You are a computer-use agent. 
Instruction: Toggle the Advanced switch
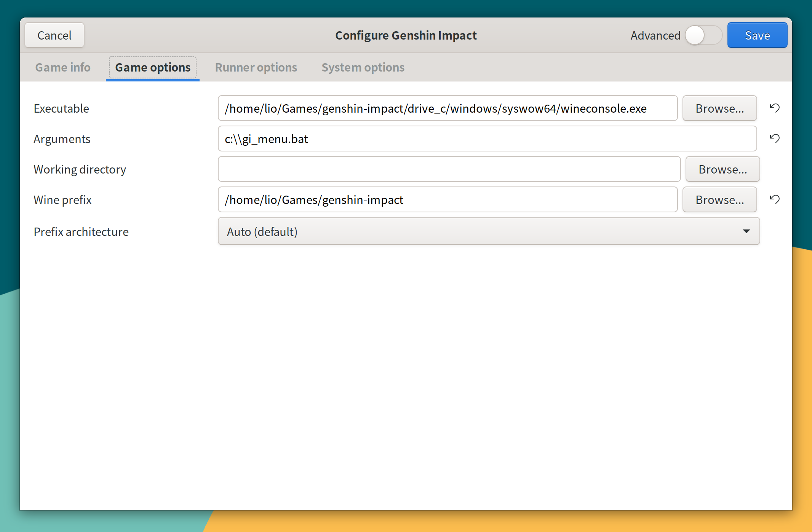703,35
